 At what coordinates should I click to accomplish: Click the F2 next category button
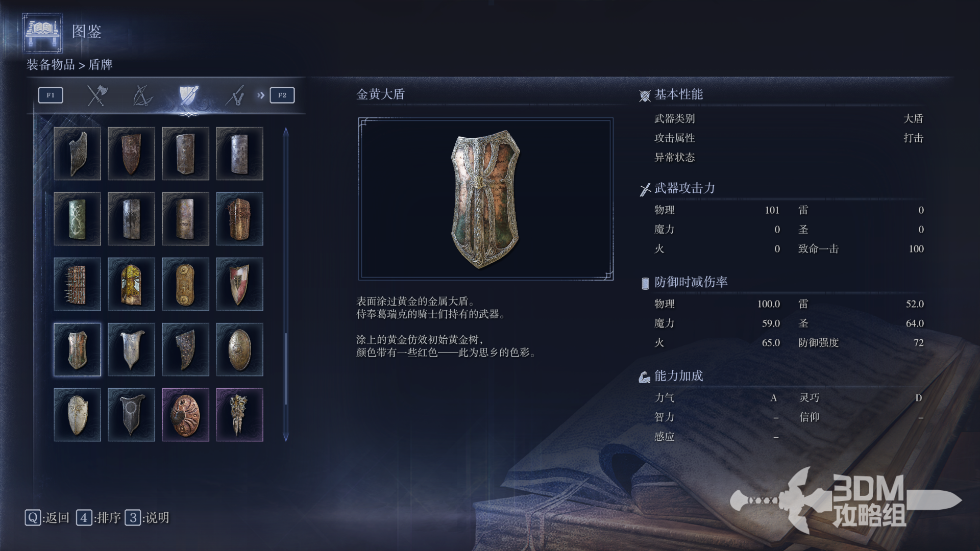pyautogui.click(x=282, y=95)
